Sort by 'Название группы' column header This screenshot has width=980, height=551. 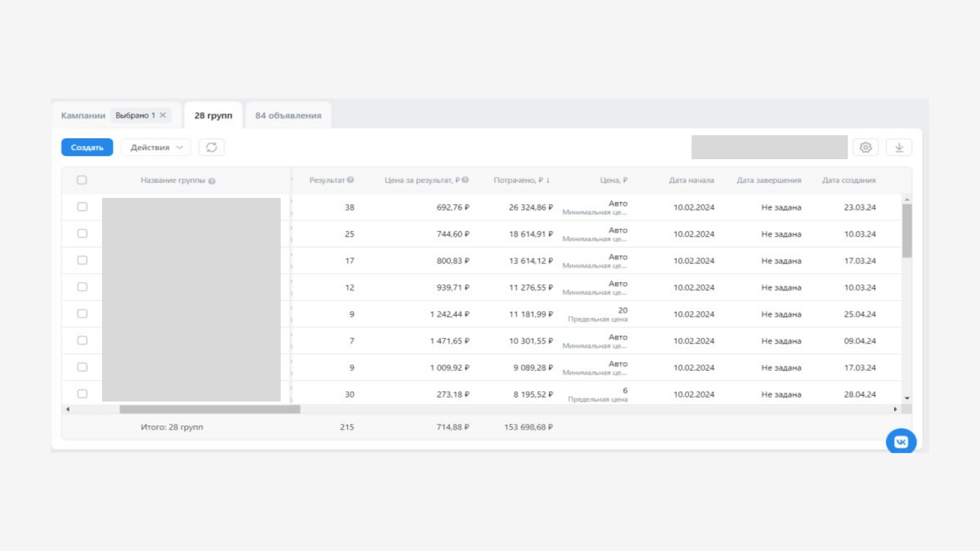(173, 181)
